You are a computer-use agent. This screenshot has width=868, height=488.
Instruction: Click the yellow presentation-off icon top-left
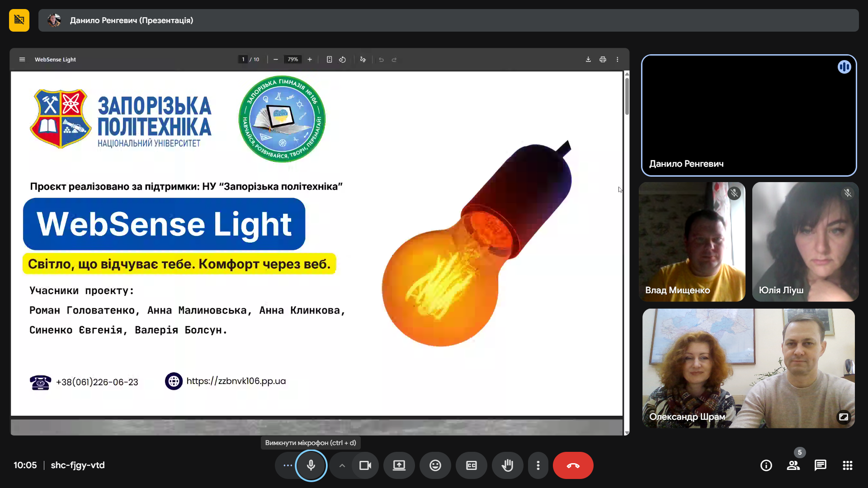tap(19, 20)
